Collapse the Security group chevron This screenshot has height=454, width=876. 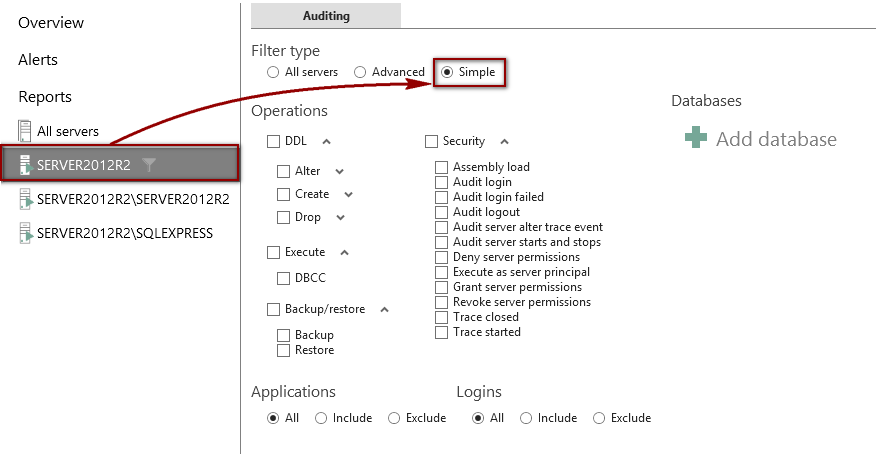click(x=504, y=141)
